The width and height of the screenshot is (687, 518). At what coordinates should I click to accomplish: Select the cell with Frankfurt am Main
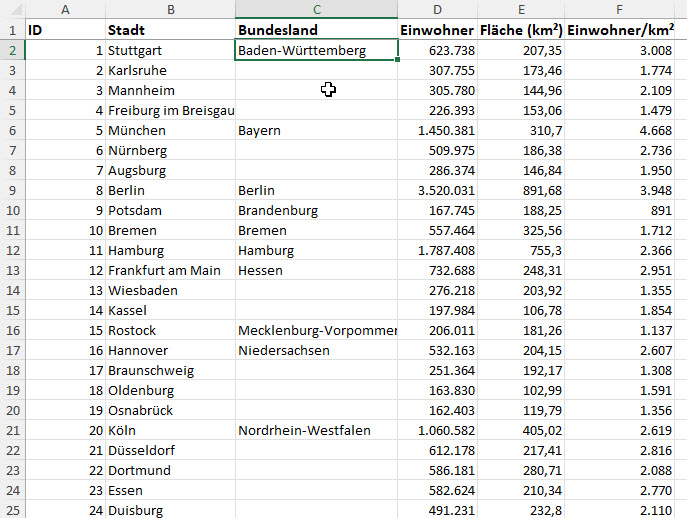click(x=170, y=270)
